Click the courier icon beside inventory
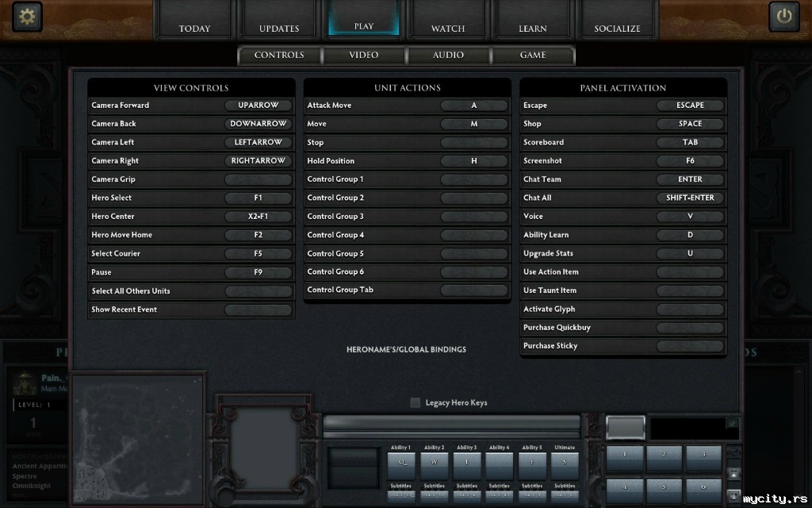 click(733, 474)
